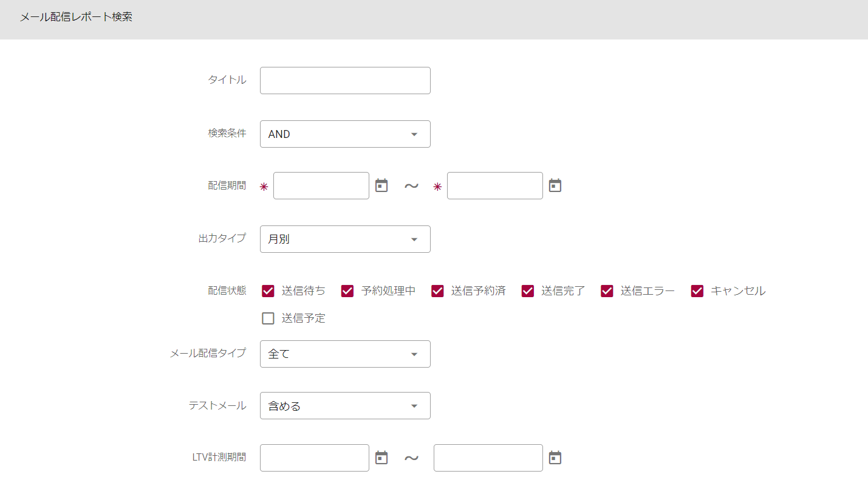Open calendar for LTV計測期間 start date
The image size is (868, 491).
[x=381, y=458]
